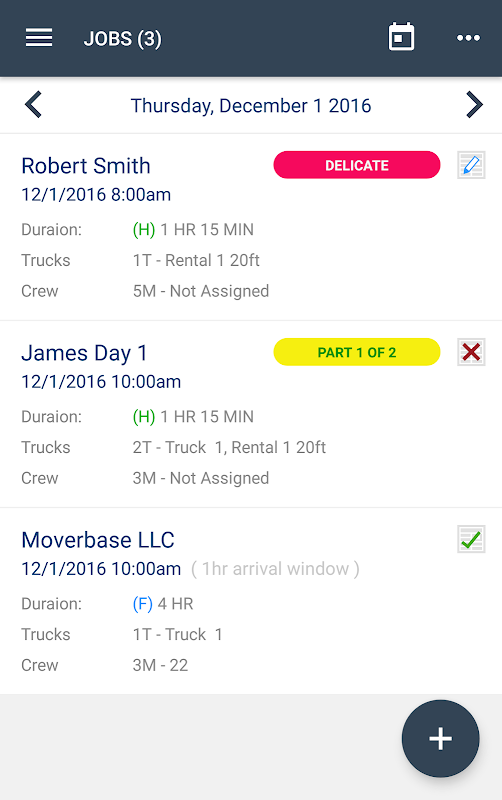Click the green (H) hourly indicator for Robert Smith
This screenshot has width=502, height=800.
coord(144,230)
